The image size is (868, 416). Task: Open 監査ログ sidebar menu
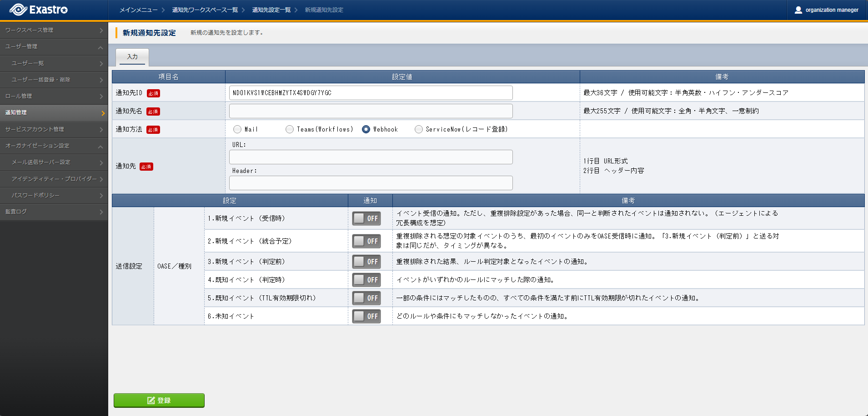click(54, 212)
